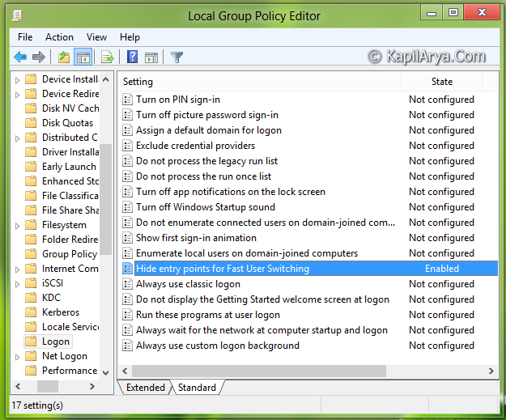This screenshot has width=506, height=420.
Task: Expand the Device Install tree node arrow
Action: point(18,80)
